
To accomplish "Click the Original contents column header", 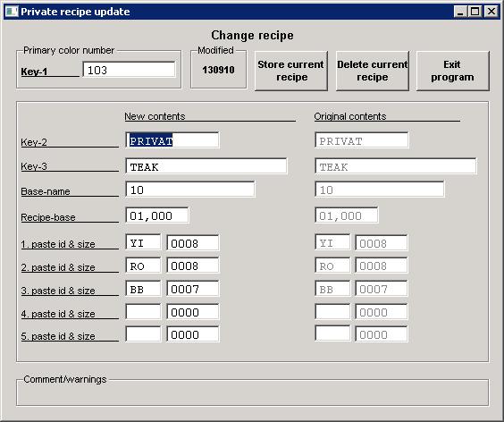I will (x=350, y=116).
